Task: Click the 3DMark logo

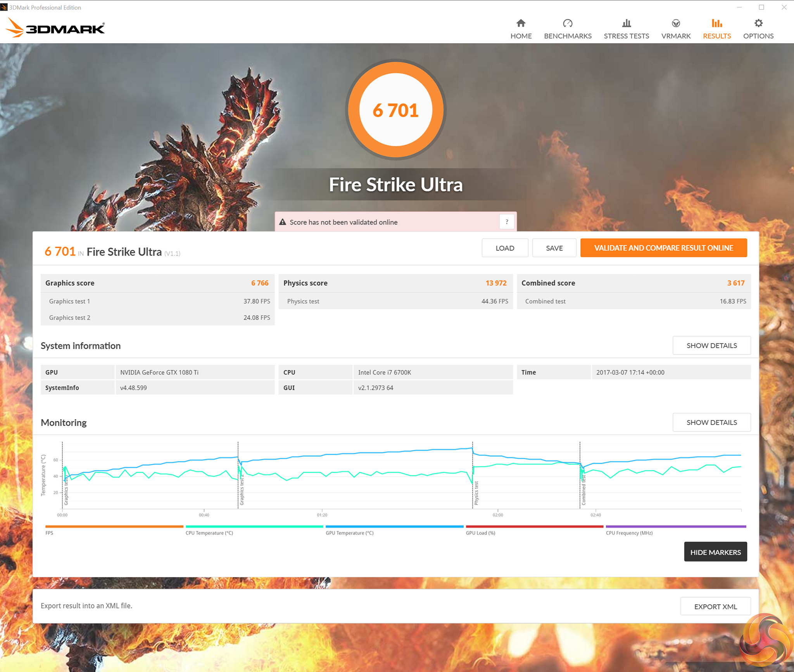Action: tap(56, 28)
